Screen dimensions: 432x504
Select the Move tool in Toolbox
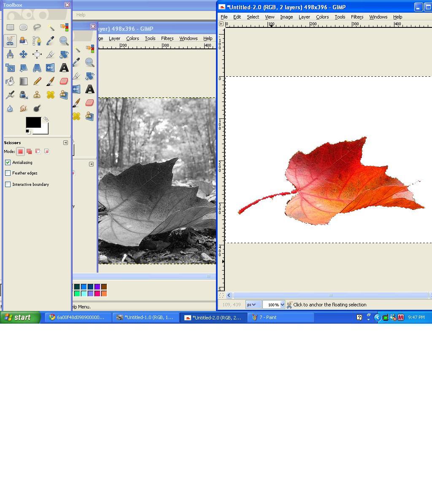24,54
